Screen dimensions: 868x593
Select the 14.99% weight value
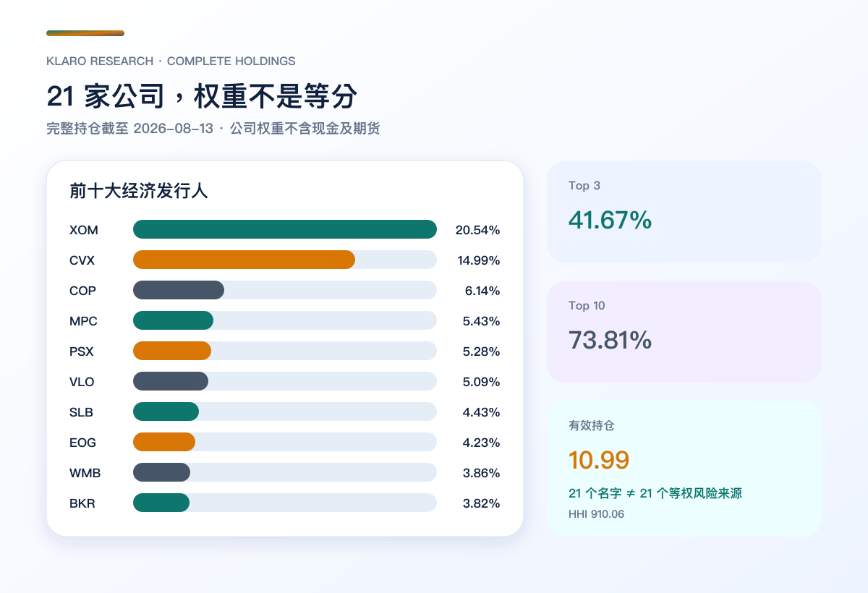tap(479, 260)
